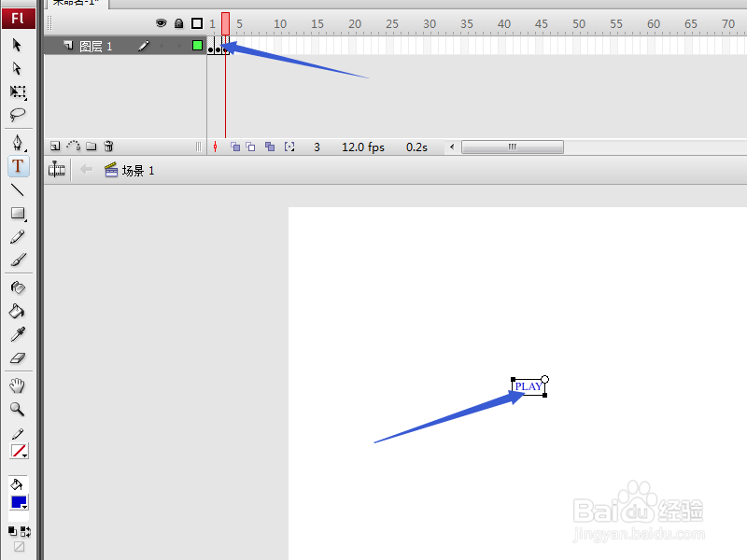Activate the Lasso tool
The height and width of the screenshot is (560, 747).
19,114
